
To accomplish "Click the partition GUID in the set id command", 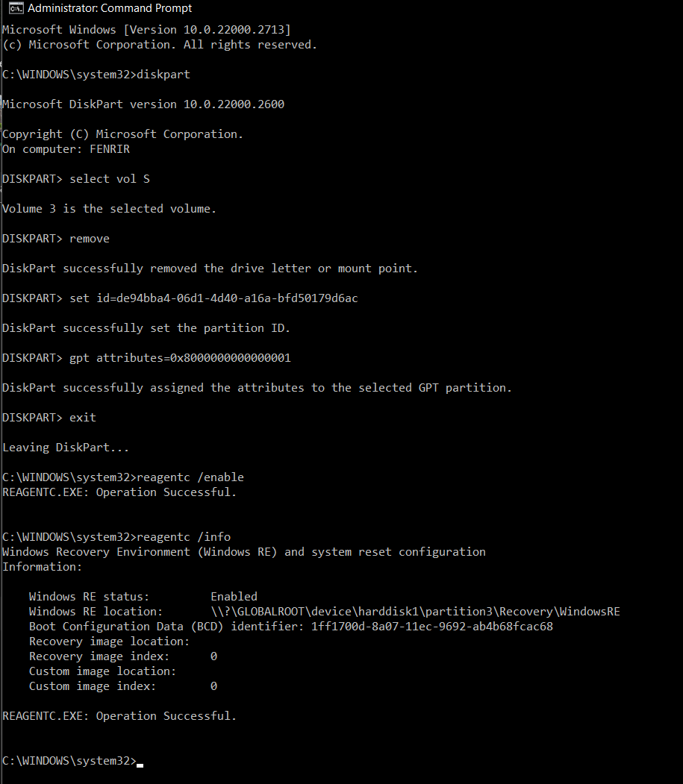I will tap(237, 298).
